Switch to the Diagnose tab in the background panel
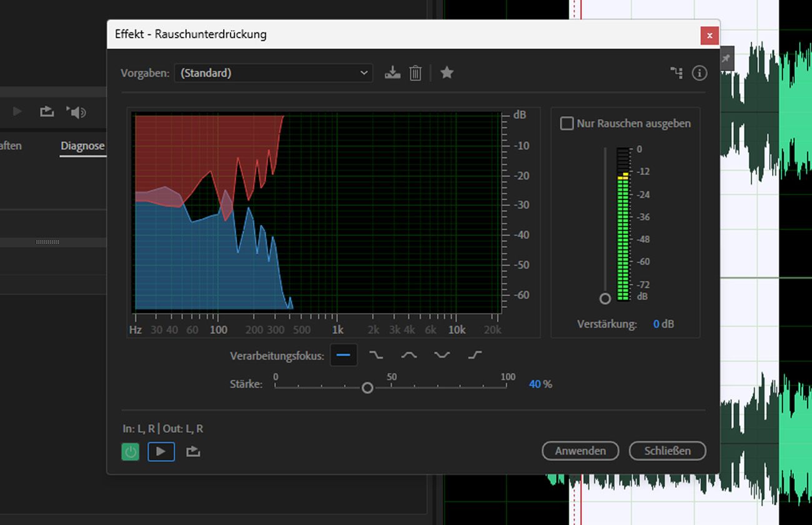The height and width of the screenshot is (525, 812). (82, 146)
